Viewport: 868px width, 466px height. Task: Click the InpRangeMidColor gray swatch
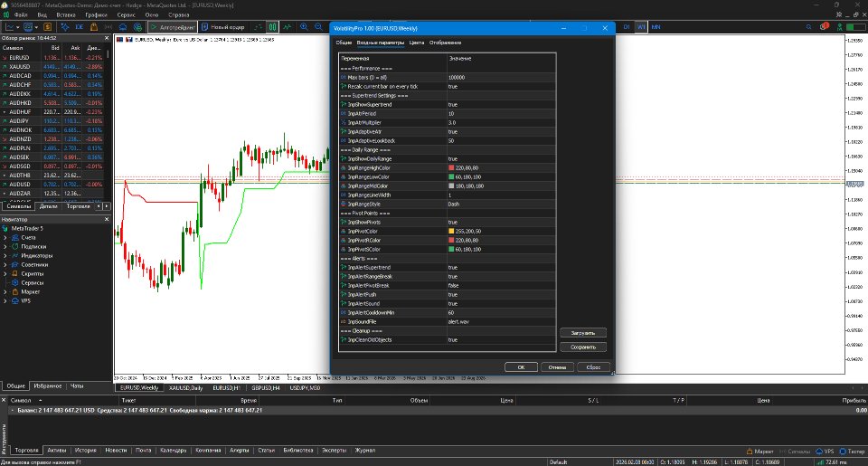[451, 186]
